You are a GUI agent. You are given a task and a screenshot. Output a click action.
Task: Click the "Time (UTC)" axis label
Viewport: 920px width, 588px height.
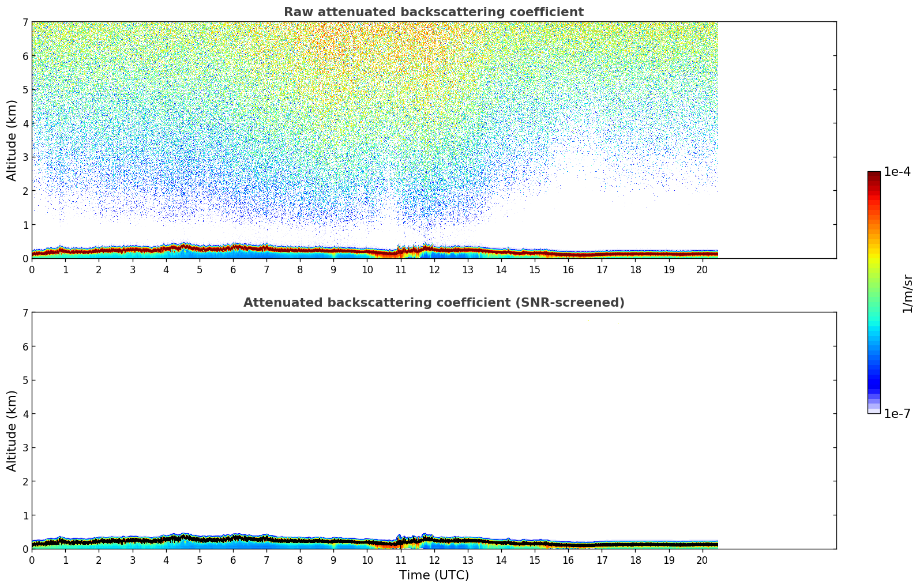(434, 575)
